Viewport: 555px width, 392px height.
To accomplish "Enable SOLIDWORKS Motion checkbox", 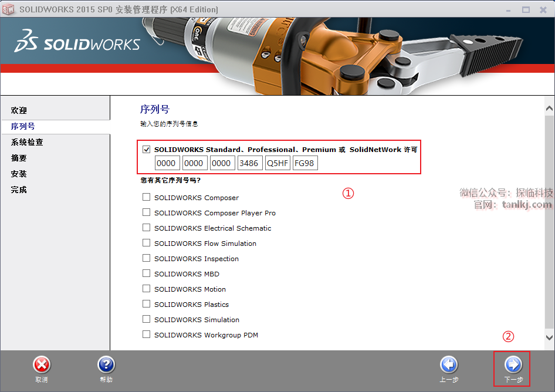I will coord(146,289).
